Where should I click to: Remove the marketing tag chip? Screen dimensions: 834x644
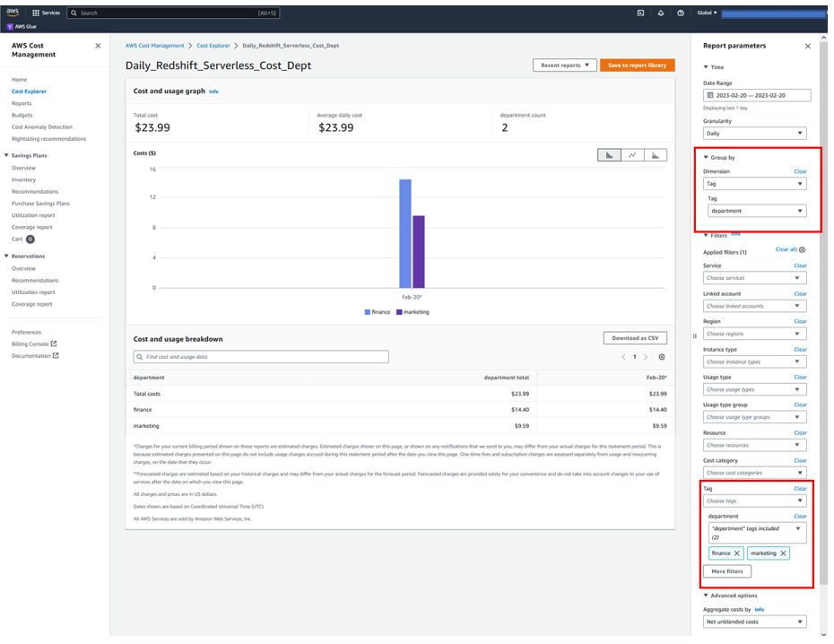click(784, 553)
